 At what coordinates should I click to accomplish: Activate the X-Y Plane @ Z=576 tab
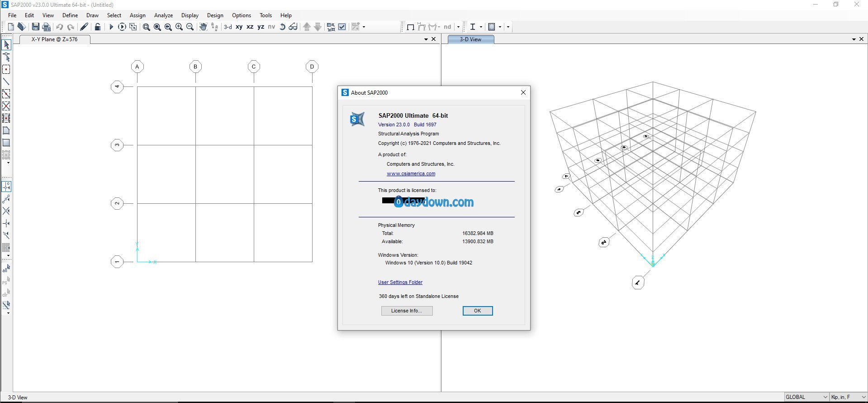[x=55, y=39]
